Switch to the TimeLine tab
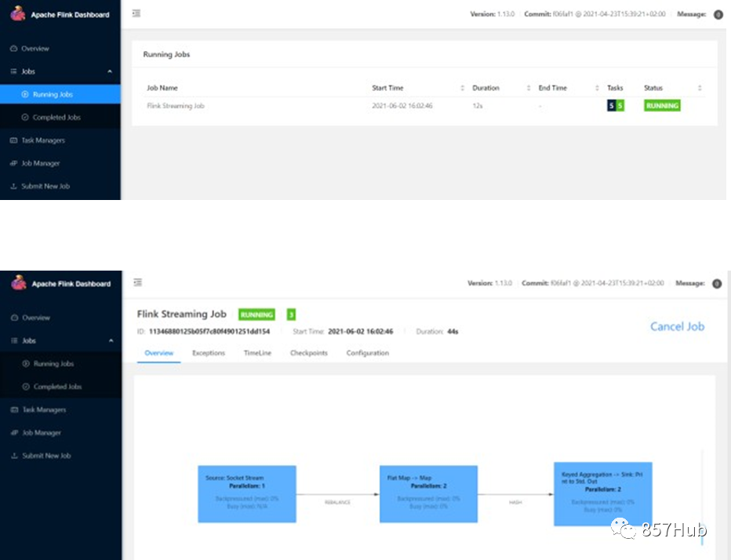The width and height of the screenshot is (731, 560). pos(257,353)
